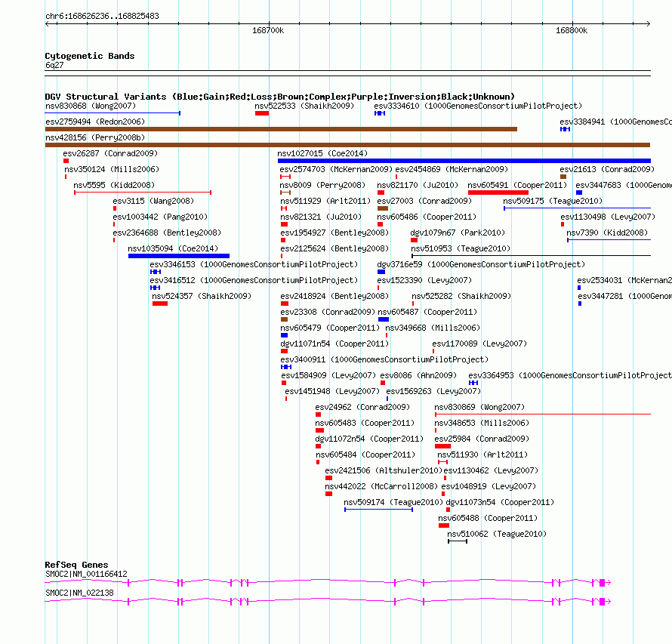Select nsv509175 (Teague2010) blue line
Viewport: 672px width, 644px height.
(577, 208)
